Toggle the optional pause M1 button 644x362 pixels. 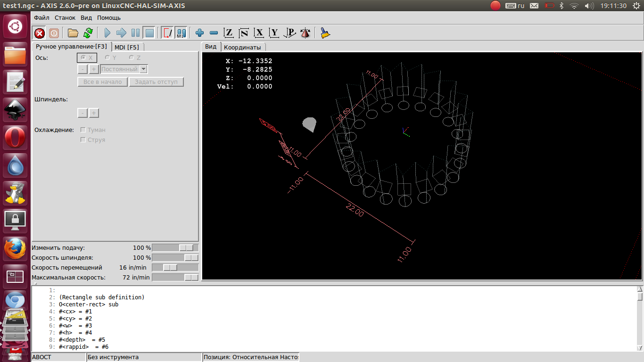coord(182,33)
